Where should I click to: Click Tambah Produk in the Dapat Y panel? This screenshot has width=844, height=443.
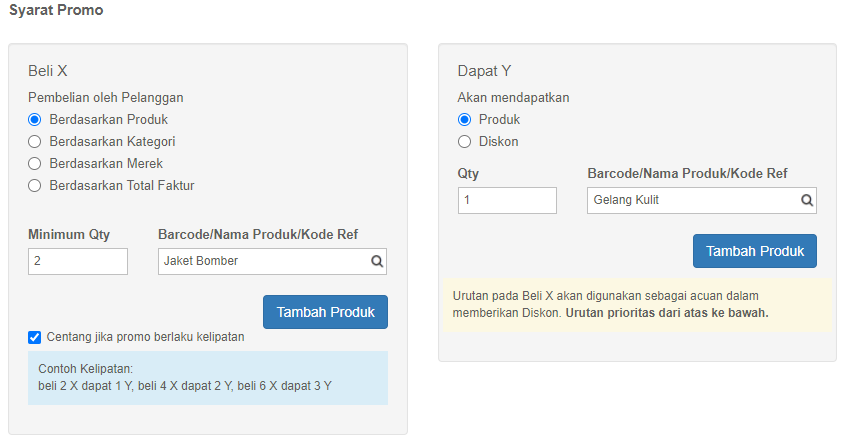pos(755,251)
